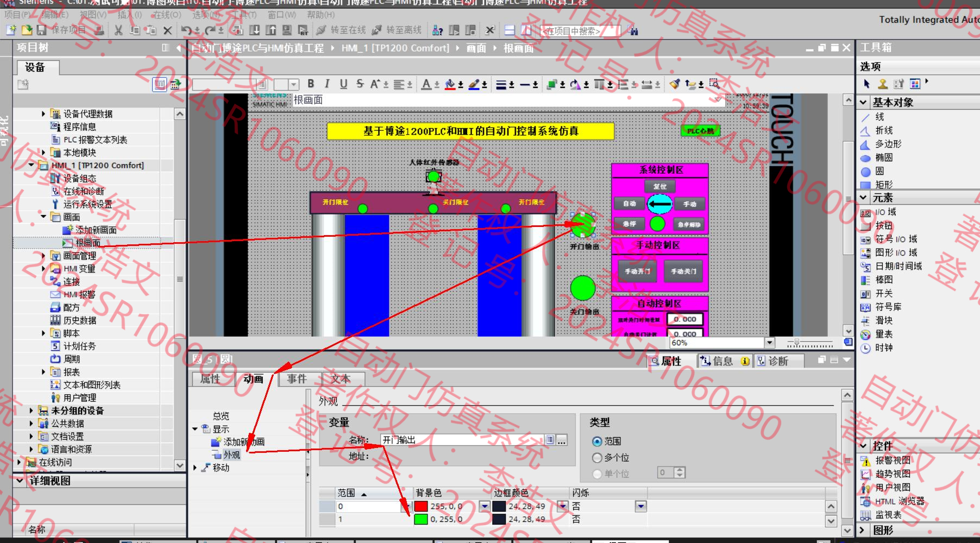Image resolution: width=980 pixels, height=543 pixels.
Task: Click the font color A icon
Action: click(426, 84)
